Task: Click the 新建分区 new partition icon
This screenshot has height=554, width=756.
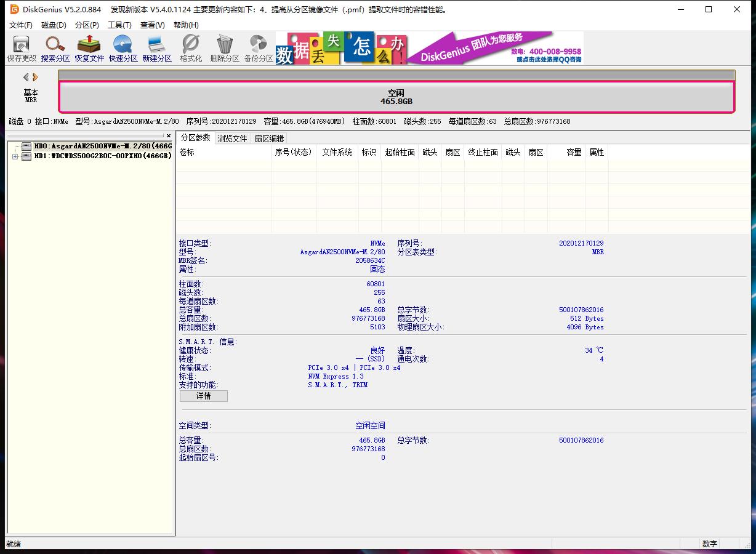Action: point(157,49)
